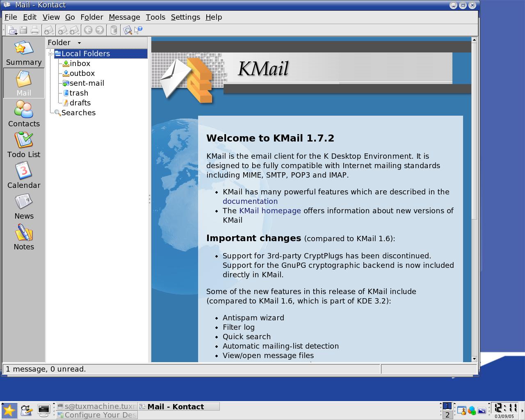Switch to the s@tuxmachine taskbar window
The height and width of the screenshot is (420, 525).
pyautogui.click(x=97, y=406)
